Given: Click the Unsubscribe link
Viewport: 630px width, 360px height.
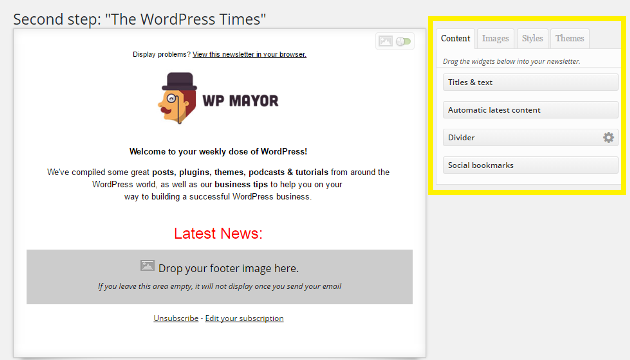Looking at the screenshot, I should coord(176,318).
